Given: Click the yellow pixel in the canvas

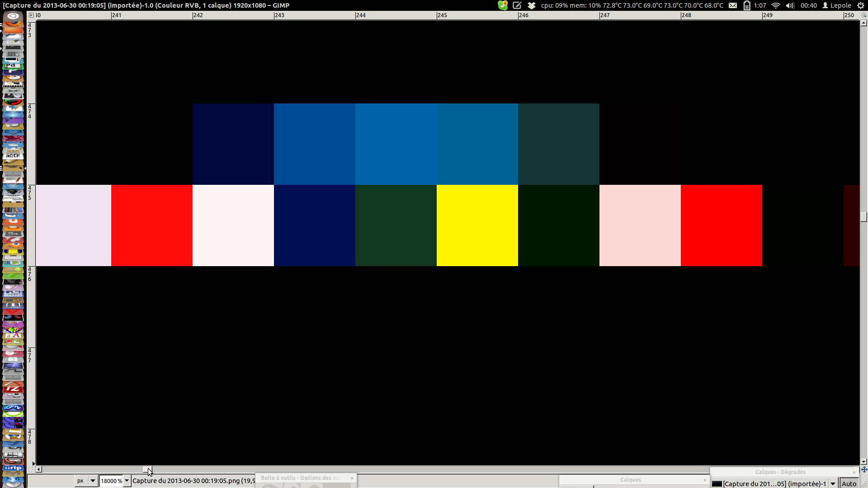Looking at the screenshot, I should [477, 225].
